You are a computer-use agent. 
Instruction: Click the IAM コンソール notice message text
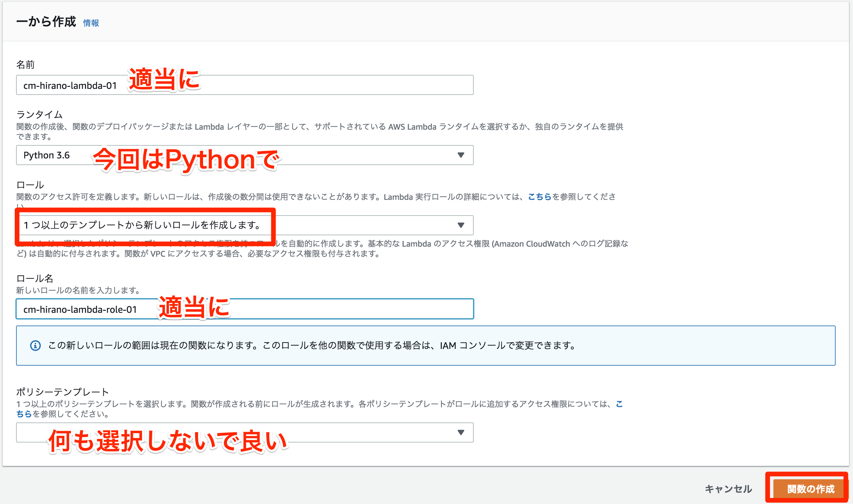pos(312,345)
